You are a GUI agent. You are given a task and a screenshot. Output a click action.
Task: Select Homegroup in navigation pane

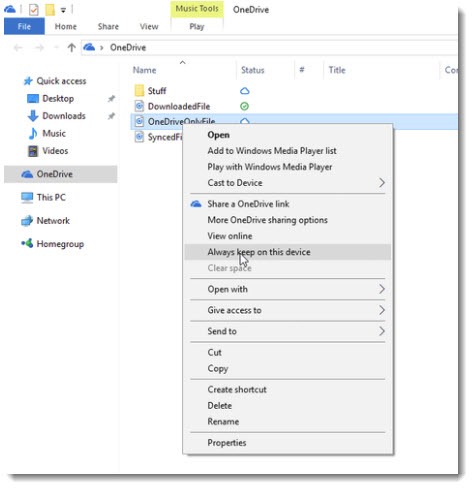click(60, 244)
